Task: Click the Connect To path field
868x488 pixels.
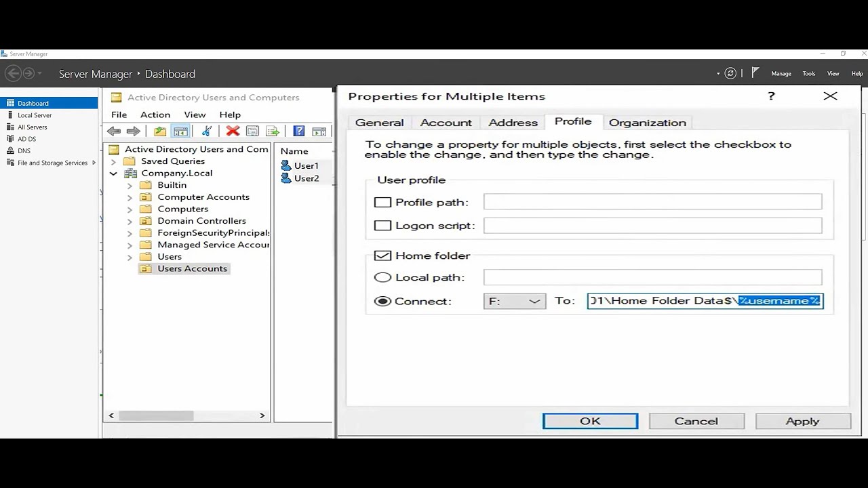Action: tap(705, 301)
